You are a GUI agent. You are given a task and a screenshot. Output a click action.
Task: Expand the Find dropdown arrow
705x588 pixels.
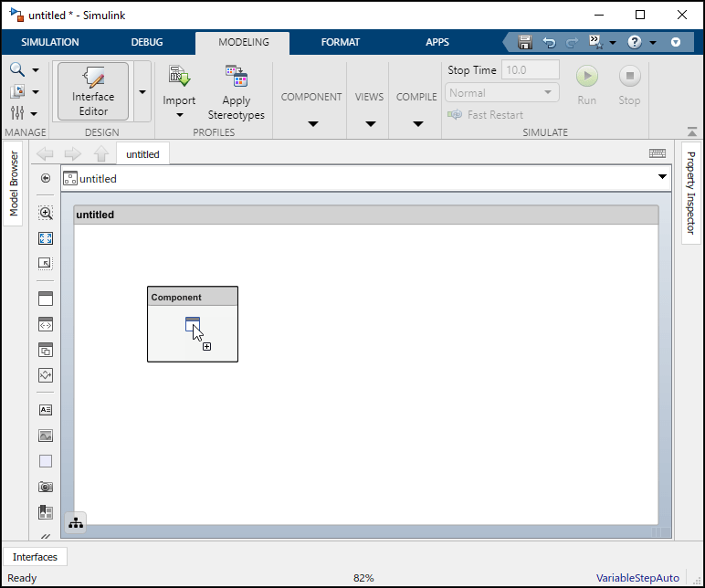click(x=36, y=70)
